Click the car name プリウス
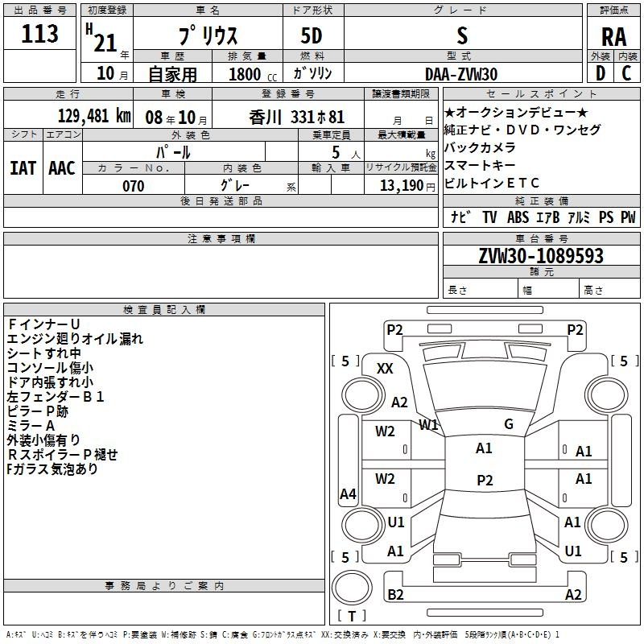 tap(208, 35)
